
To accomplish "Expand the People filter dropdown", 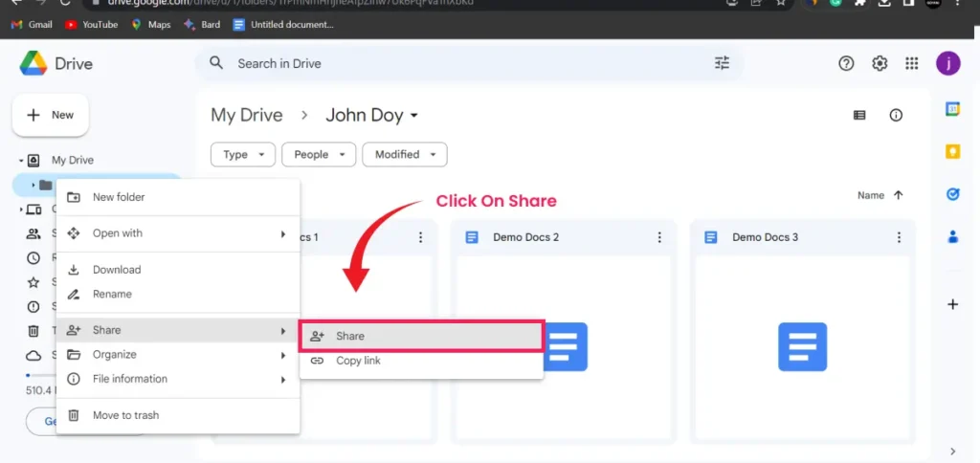I will click(319, 154).
